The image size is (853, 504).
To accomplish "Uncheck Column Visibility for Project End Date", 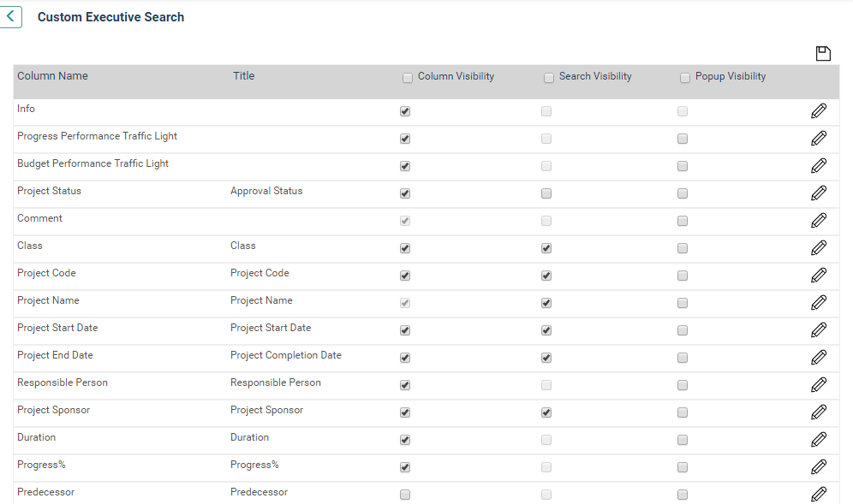I will pos(405,358).
